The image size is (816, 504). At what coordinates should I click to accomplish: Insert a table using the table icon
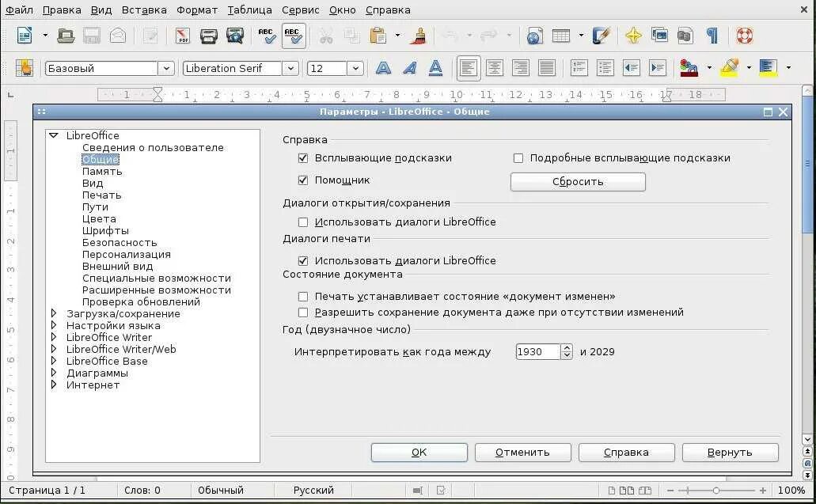[x=561, y=36]
